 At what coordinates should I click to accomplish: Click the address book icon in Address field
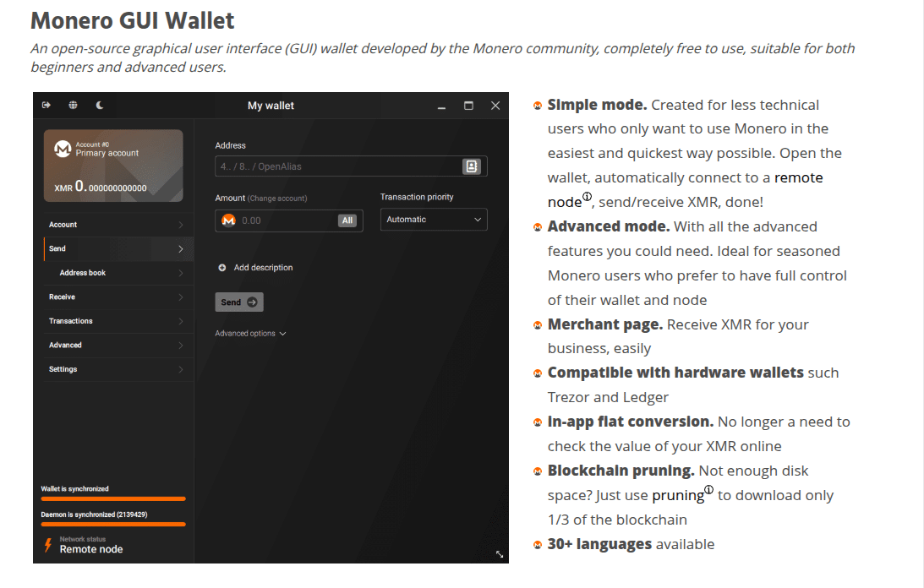[472, 166]
